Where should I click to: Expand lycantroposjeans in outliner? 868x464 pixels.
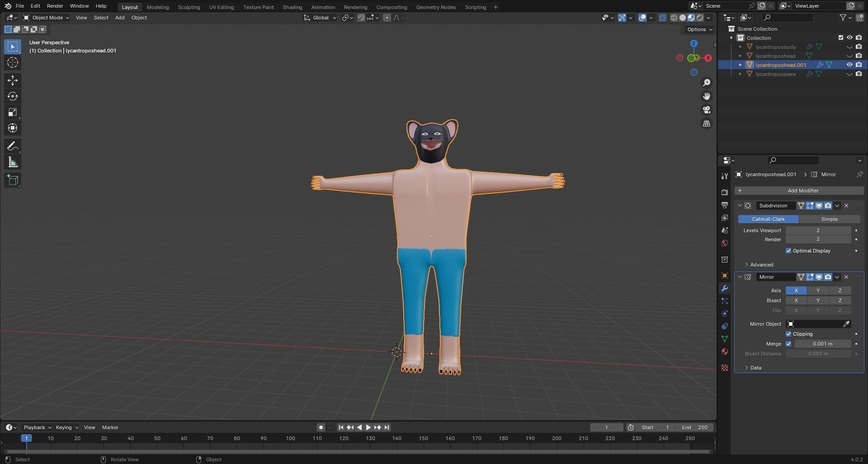tap(741, 74)
